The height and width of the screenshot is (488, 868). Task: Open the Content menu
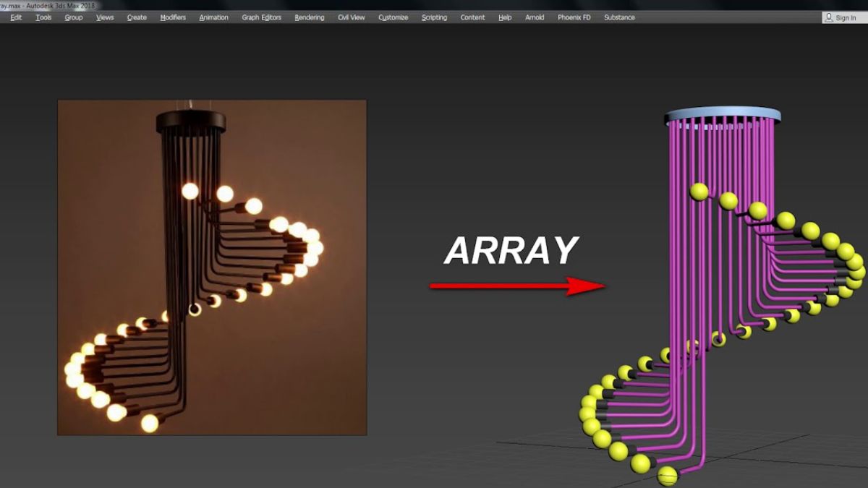[472, 17]
